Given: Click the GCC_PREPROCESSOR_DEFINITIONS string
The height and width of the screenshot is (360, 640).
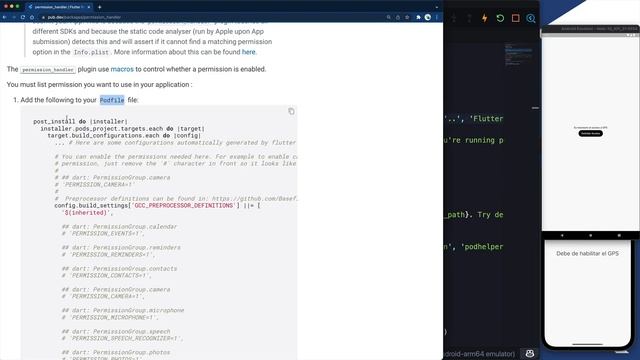Looking at the screenshot, I should click(x=183, y=205).
